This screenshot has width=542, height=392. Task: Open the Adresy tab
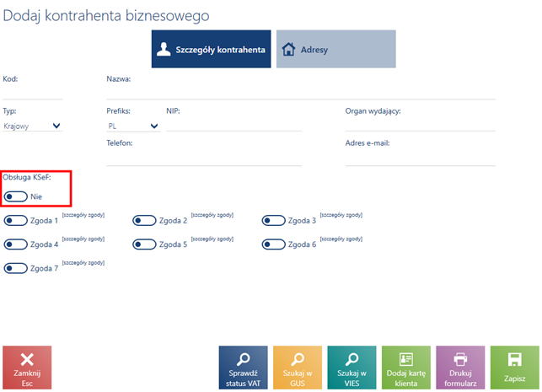click(x=335, y=50)
